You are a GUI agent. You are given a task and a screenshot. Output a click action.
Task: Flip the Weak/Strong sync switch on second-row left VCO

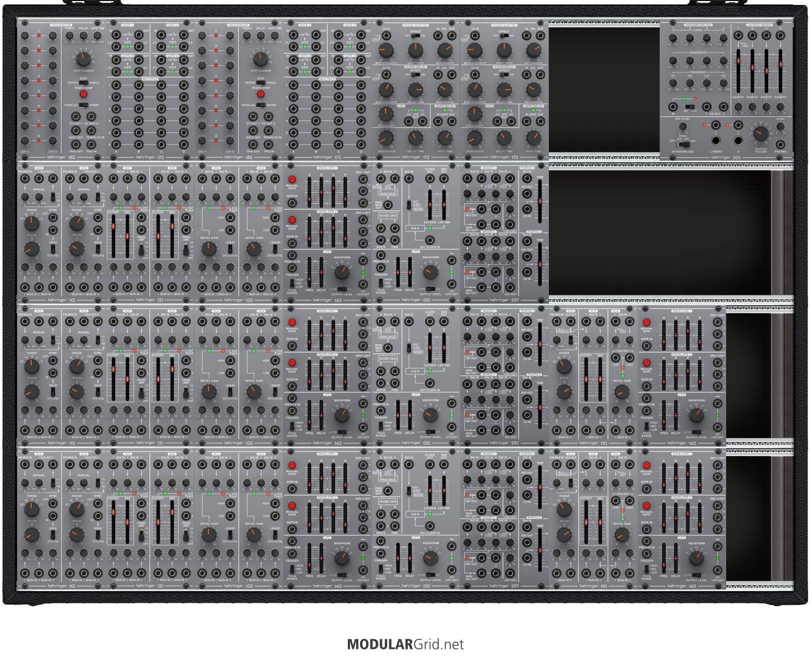[x=53, y=248]
